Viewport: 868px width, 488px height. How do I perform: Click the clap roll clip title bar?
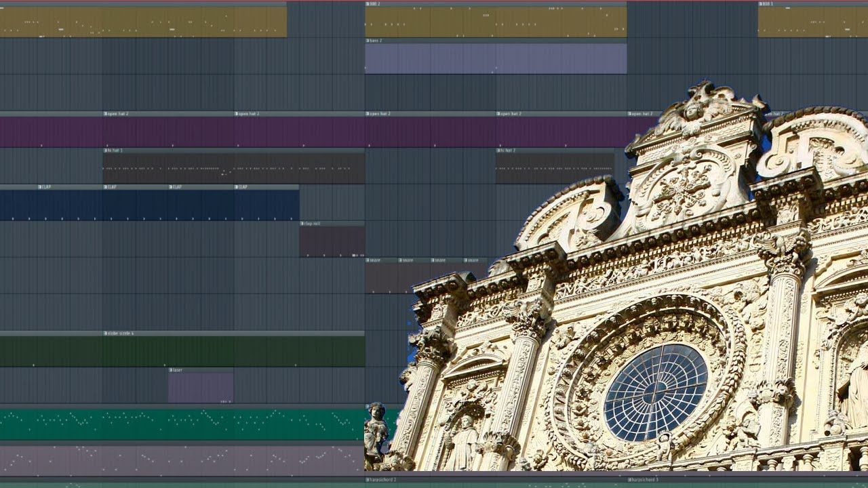pos(332,224)
